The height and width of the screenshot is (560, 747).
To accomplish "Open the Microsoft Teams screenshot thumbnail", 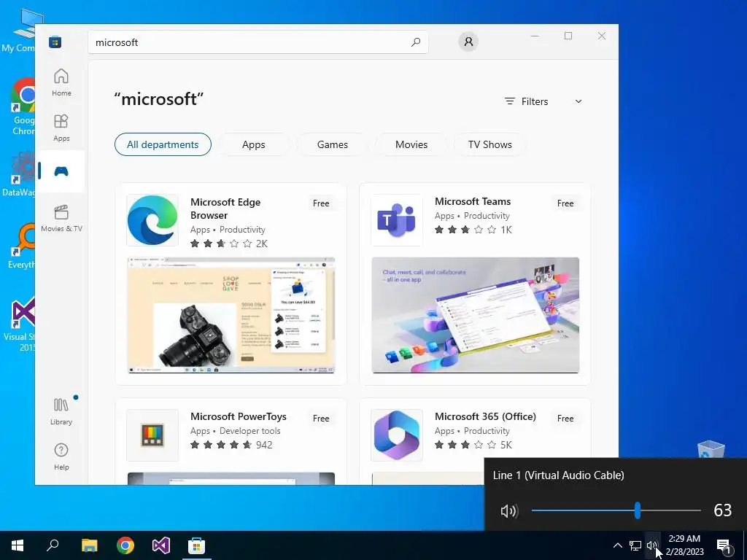I will (x=476, y=315).
